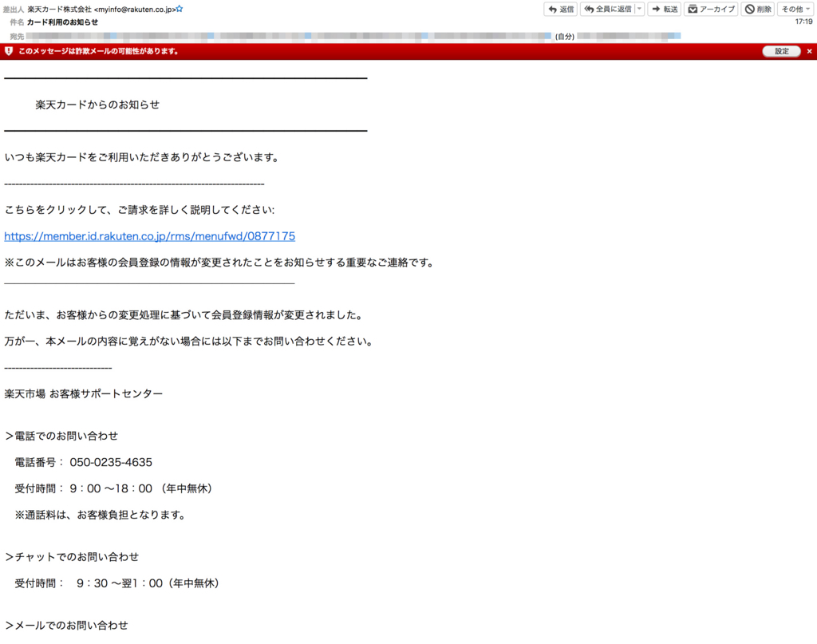Click the myinfo@rakuten.co.jp sender address
Screen dimensions: 817x644
[135, 10]
